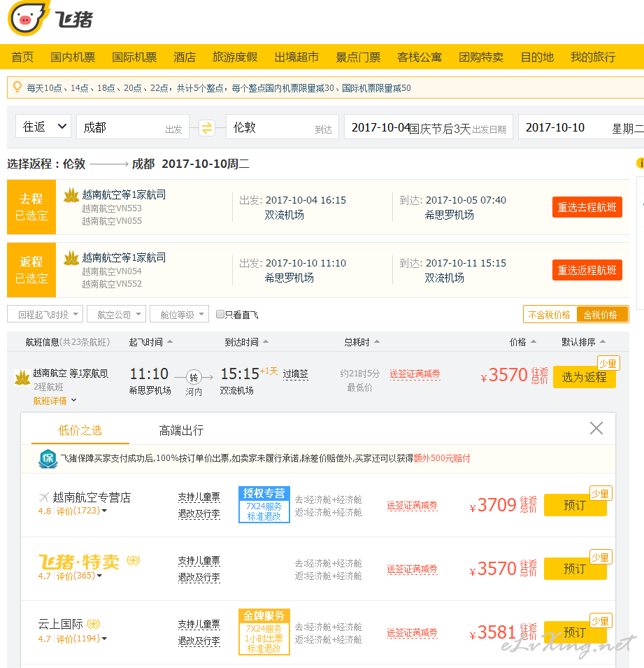Apply 默认排序 sorting
Screen dimensions: 644x668
pyautogui.click(x=583, y=342)
